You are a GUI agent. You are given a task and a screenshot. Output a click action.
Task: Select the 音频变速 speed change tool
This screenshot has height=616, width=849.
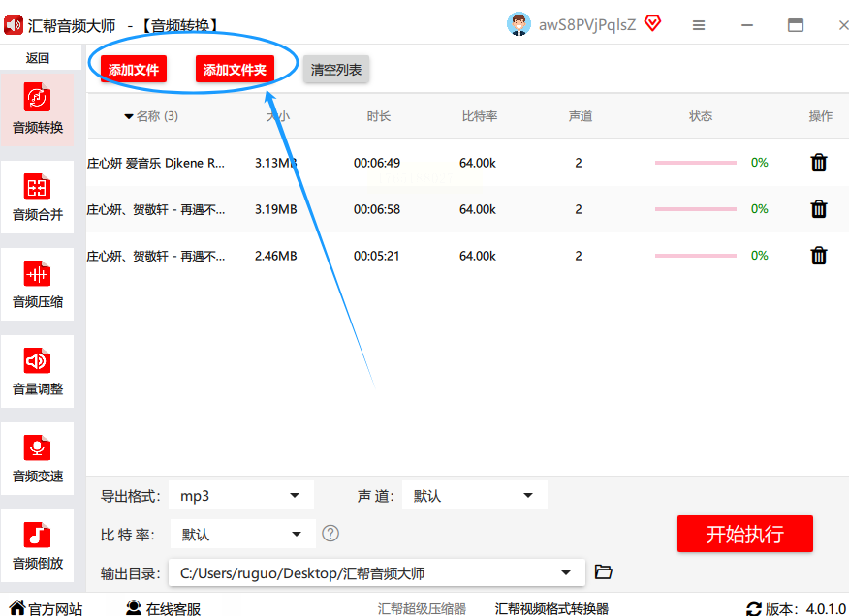coord(38,458)
